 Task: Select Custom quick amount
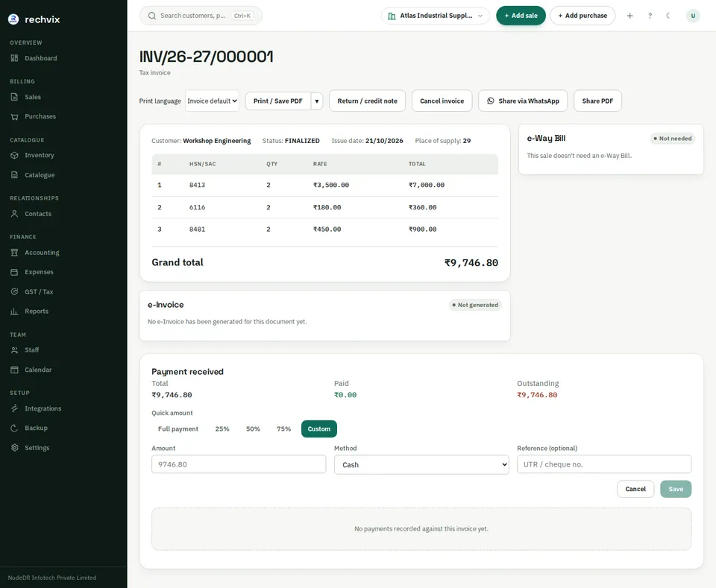(x=318, y=429)
